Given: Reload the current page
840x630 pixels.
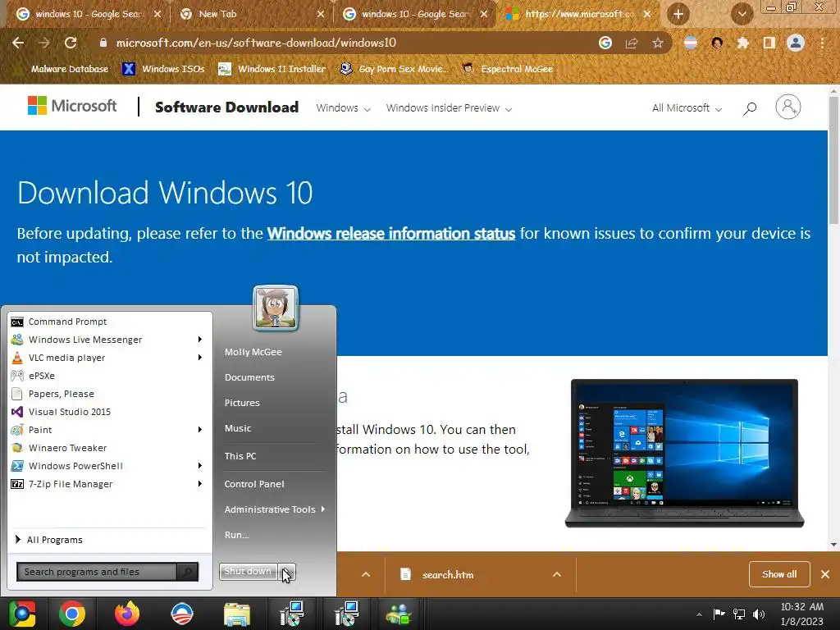Looking at the screenshot, I should click(71, 43).
